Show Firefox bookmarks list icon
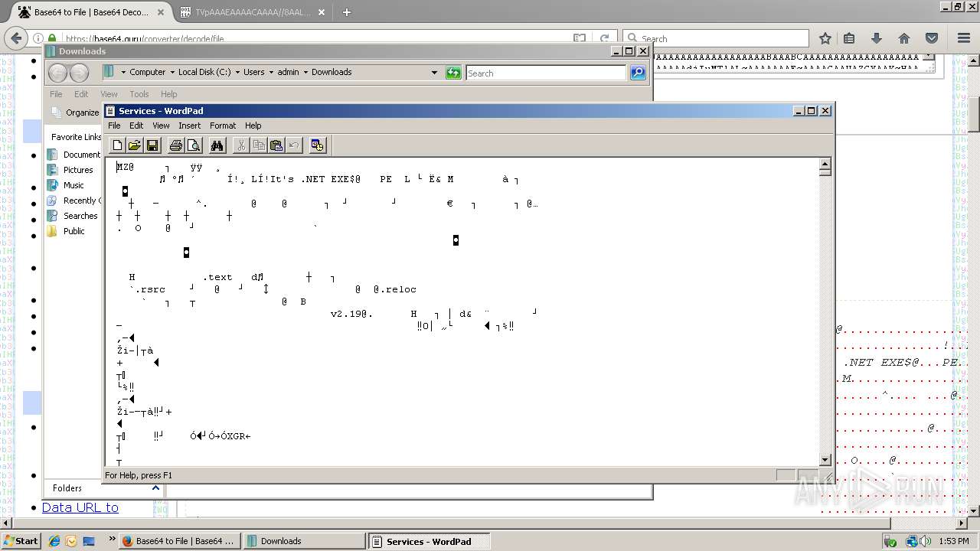This screenshot has width=980, height=551. tap(849, 38)
